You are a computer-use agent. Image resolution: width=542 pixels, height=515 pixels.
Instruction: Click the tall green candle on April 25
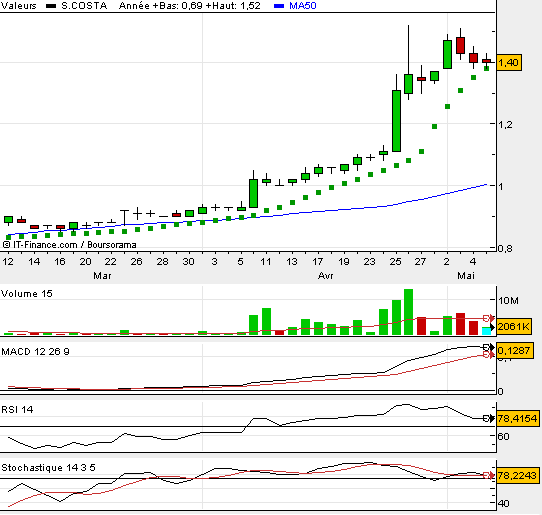(x=396, y=121)
